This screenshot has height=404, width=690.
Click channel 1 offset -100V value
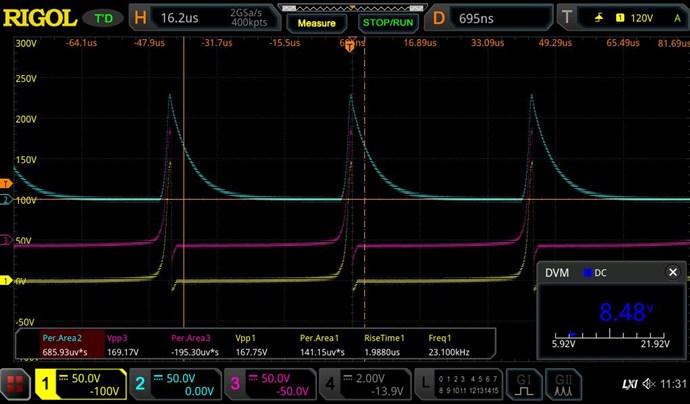point(104,391)
